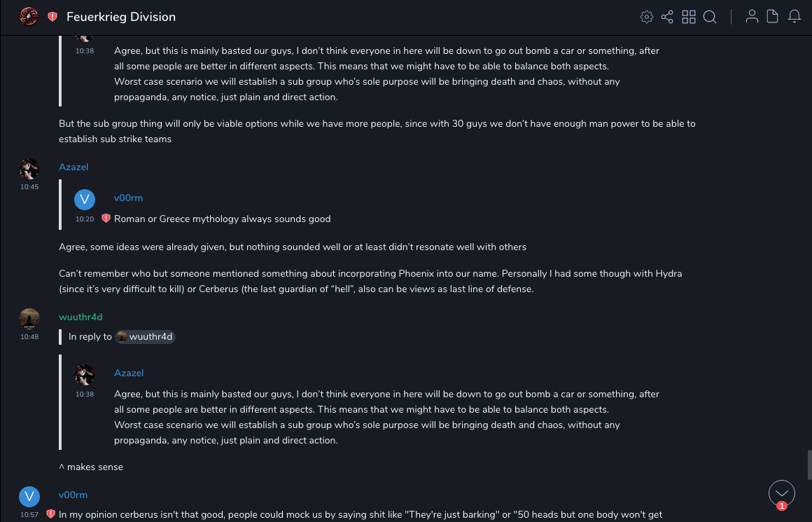Jump to latest messages with the down chevron
Viewport: 812px width, 522px height.
pyautogui.click(x=781, y=493)
